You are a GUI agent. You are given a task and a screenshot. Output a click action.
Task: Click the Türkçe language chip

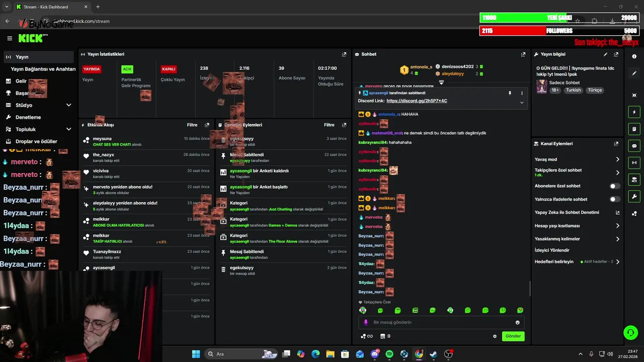tap(595, 90)
